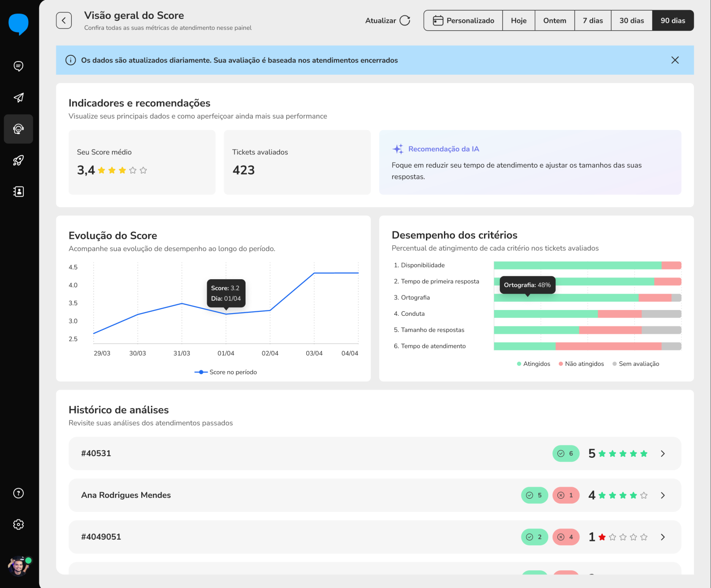
Task: Click green achieved badge 5 on Ana Rodrigues
Action: tap(535, 495)
